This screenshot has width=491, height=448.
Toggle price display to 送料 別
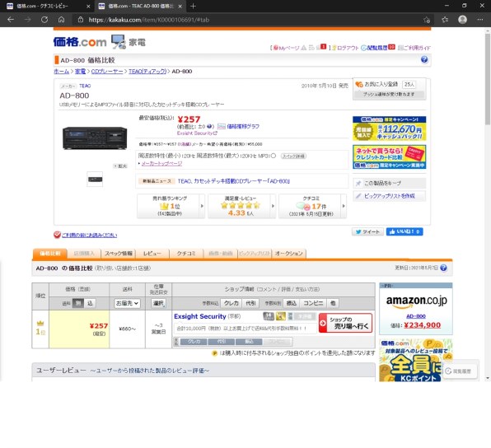(78, 303)
